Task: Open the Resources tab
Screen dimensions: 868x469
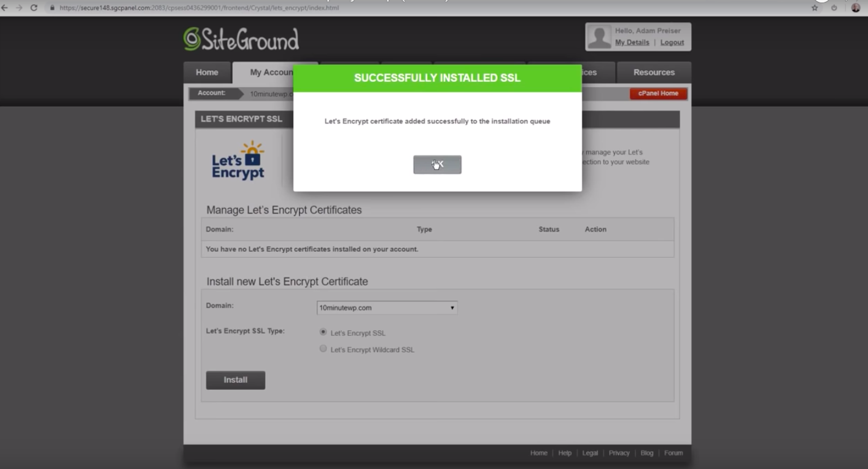Action: tap(654, 72)
